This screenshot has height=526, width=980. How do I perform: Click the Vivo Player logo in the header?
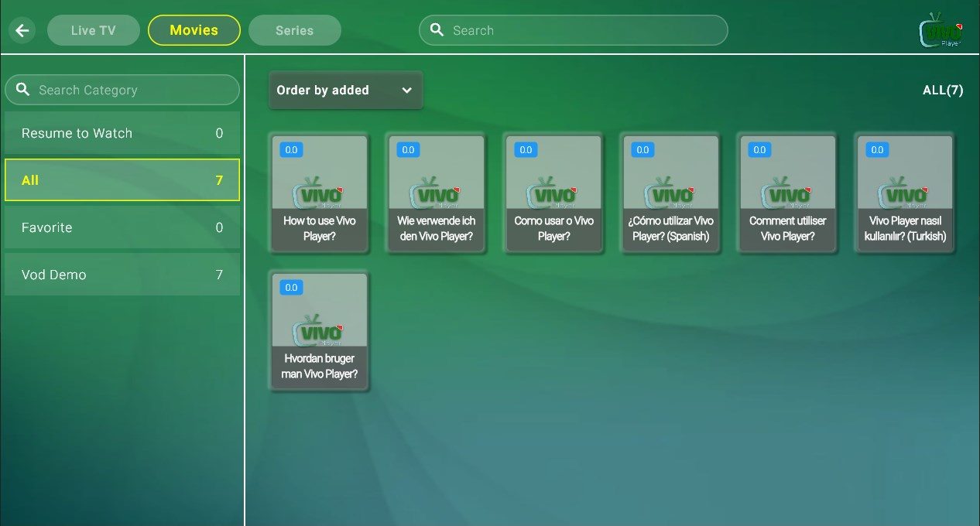(x=941, y=30)
